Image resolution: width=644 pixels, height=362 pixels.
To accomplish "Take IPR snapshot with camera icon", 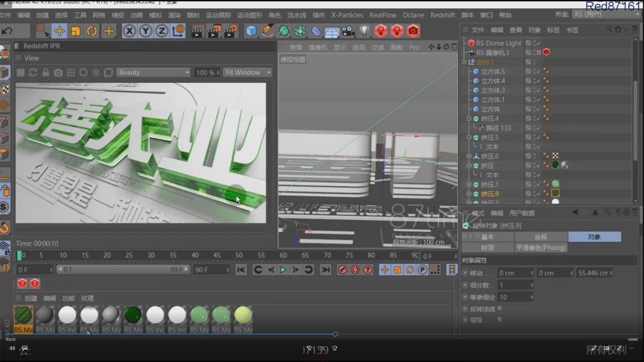I will click(58, 73).
